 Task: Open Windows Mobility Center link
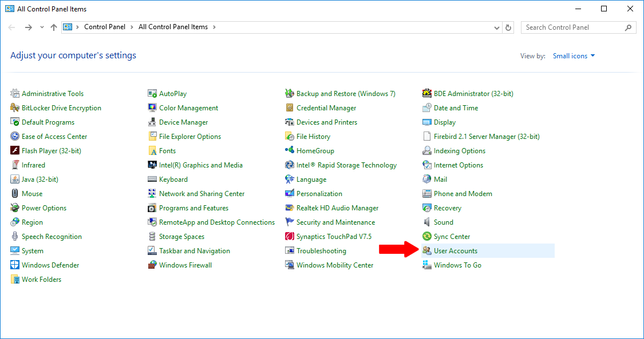pyautogui.click(x=335, y=265)
